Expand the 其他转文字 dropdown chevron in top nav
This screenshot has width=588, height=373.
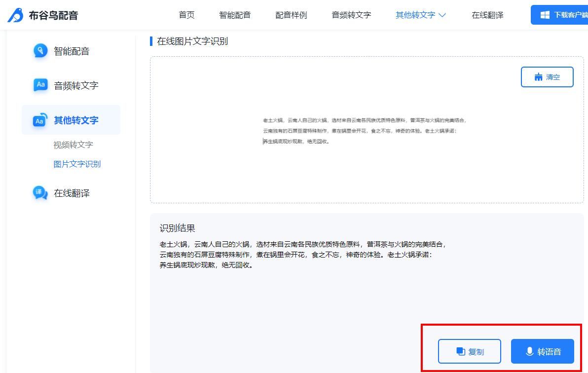[442, 15]
